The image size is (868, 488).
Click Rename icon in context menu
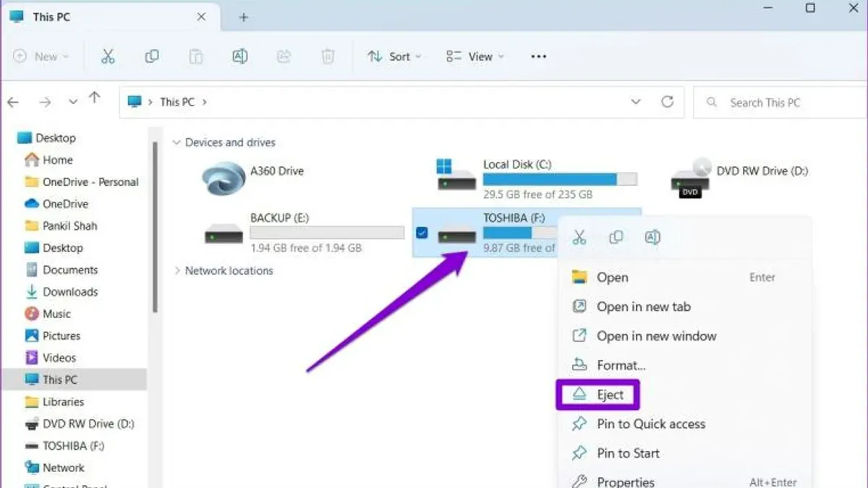pyautogui.click(x=652, y=237)
